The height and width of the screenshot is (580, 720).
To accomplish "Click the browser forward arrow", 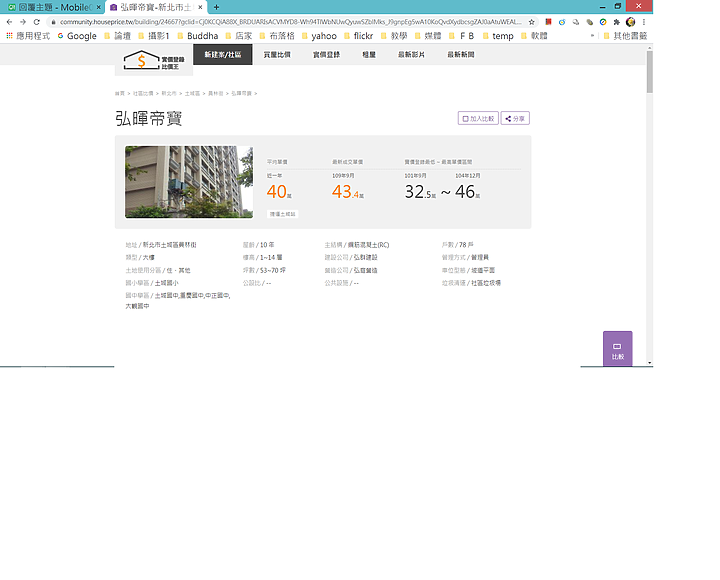I will [23, 22].
